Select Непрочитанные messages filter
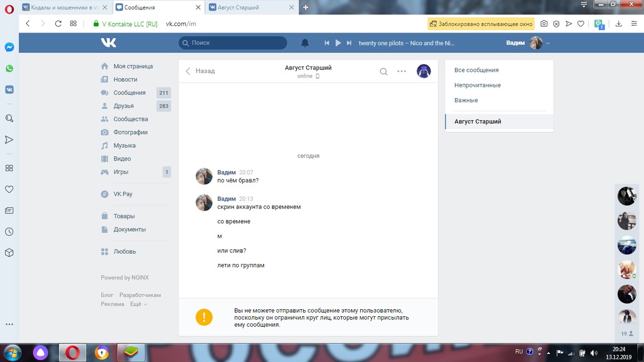Viewport: 644px width, 362px height. pos(477,85)
